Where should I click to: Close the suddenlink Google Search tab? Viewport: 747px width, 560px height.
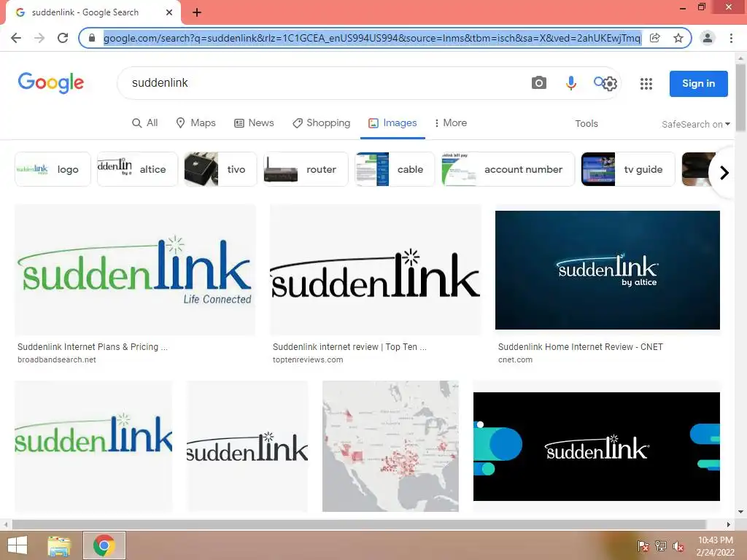tap(169, 12)
